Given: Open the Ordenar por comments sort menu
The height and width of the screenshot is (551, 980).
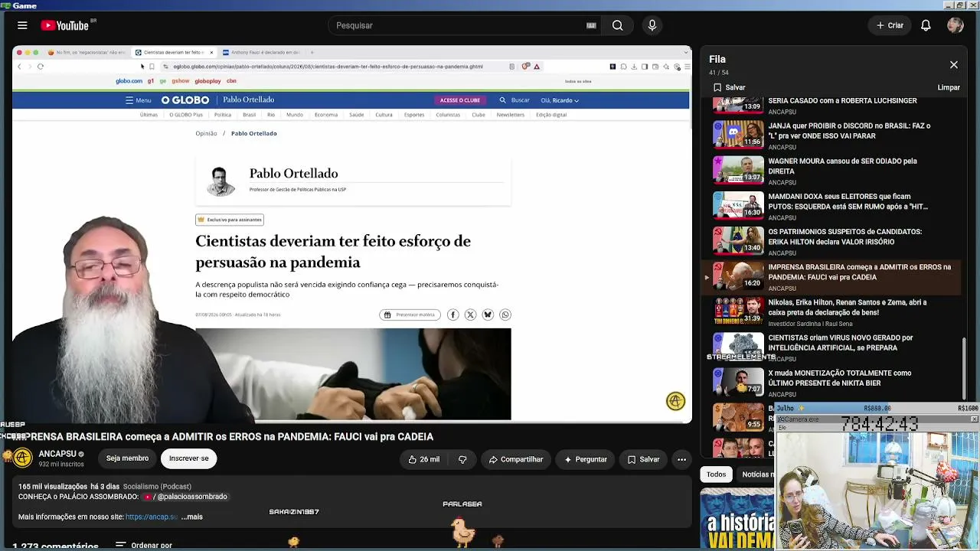Looking at the screenshot, I should [x=144, y=546].
